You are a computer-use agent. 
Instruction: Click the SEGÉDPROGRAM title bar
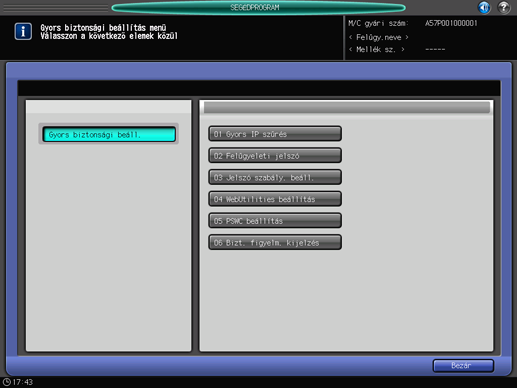pyautogui.click(x=258, y=7)
